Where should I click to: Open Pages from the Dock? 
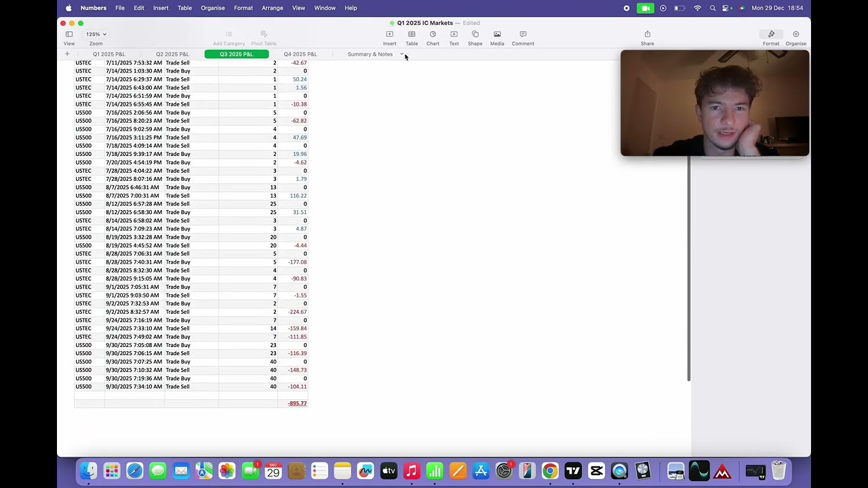point(458,470)
